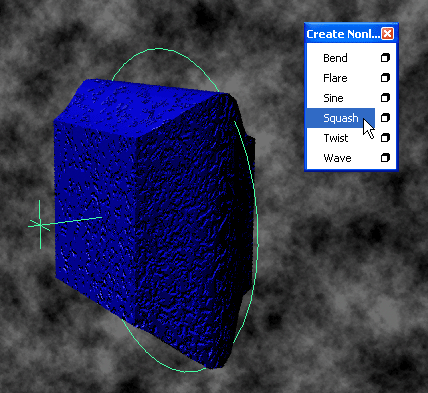This screenshot has width=428, height=393.
Task: Open Flare options box icon
Action: [385, 78]
